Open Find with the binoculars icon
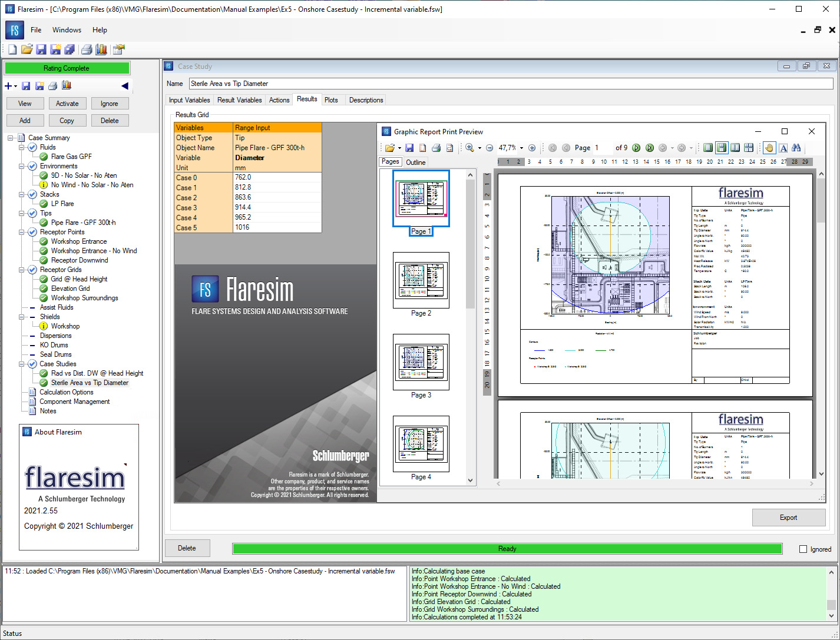This screenshot has width=840, height=640. tap(796, 148)
